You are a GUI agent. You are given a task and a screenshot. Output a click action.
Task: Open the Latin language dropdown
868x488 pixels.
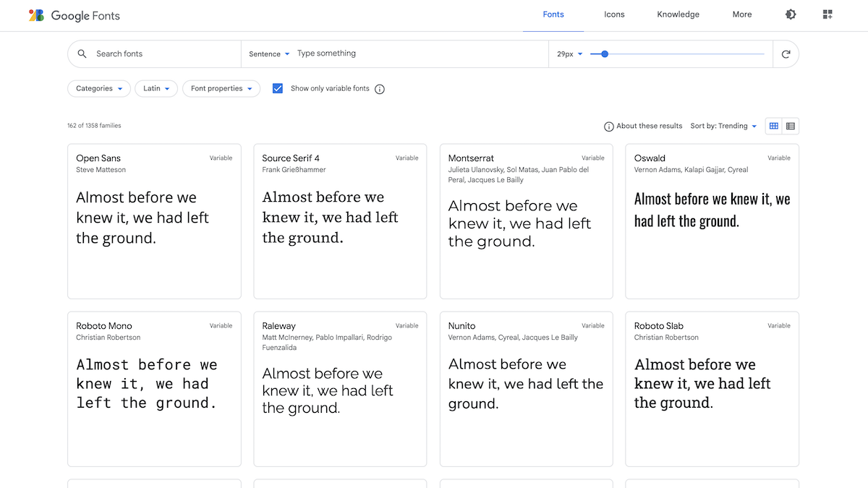[156, 88]
